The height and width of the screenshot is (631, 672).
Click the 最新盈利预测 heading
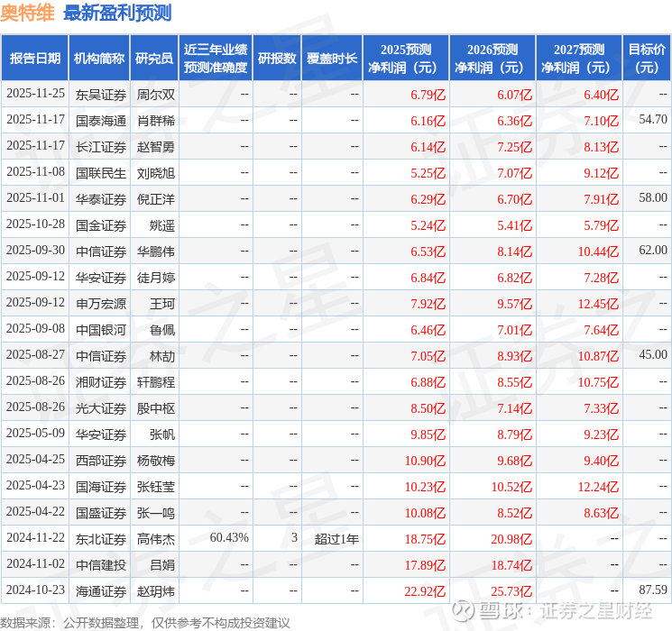[x=117, y=13]
